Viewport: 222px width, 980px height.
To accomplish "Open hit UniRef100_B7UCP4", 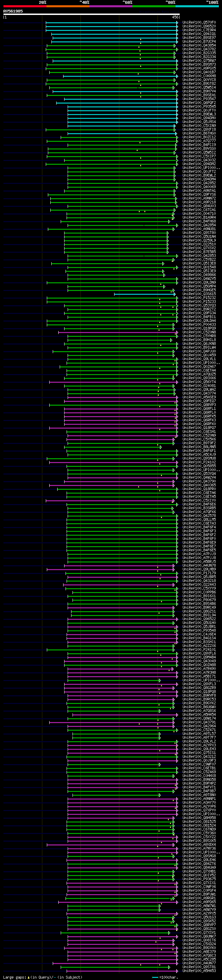I will click(199, 41).
